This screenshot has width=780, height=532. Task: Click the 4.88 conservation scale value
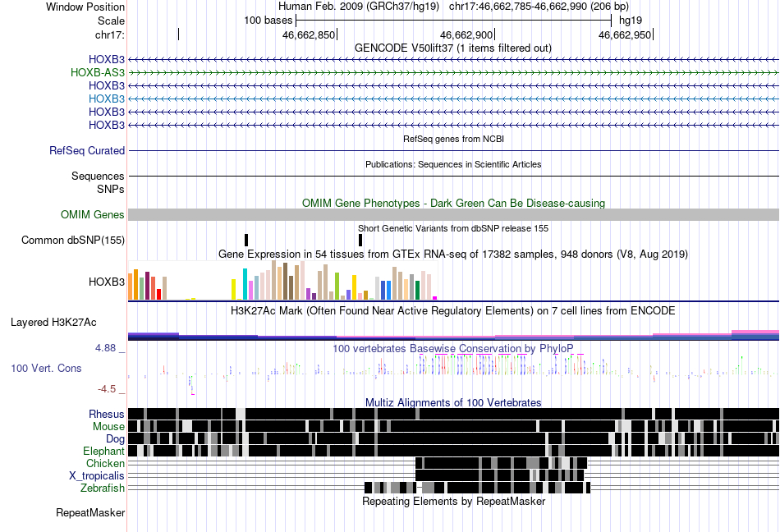(x=105, y=348)
